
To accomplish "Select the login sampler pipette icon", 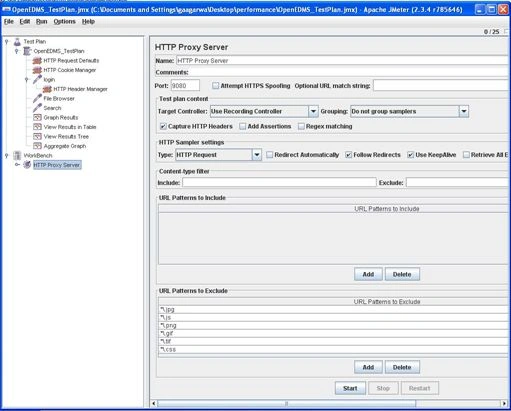I will click(x=37, y=80).
